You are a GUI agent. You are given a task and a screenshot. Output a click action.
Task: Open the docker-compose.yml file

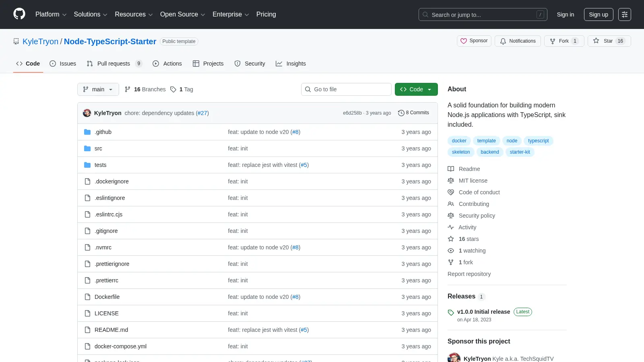[x=120, y=346]
